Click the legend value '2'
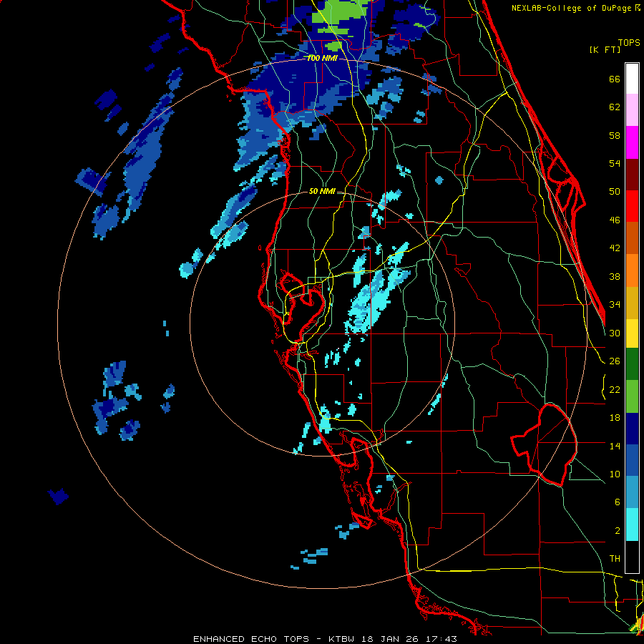Screen dimensions: 644x644 (618, 531)
